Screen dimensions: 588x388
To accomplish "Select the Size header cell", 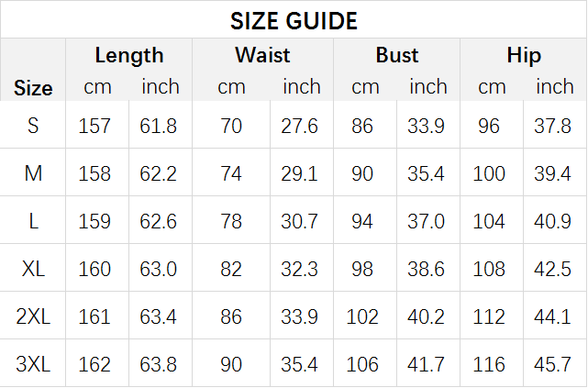I will [x=33, y=88].
